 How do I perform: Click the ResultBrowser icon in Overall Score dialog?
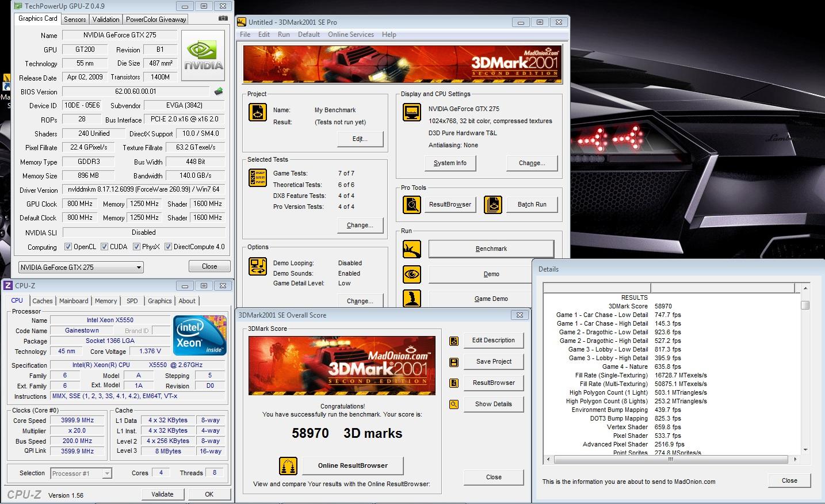454,383
